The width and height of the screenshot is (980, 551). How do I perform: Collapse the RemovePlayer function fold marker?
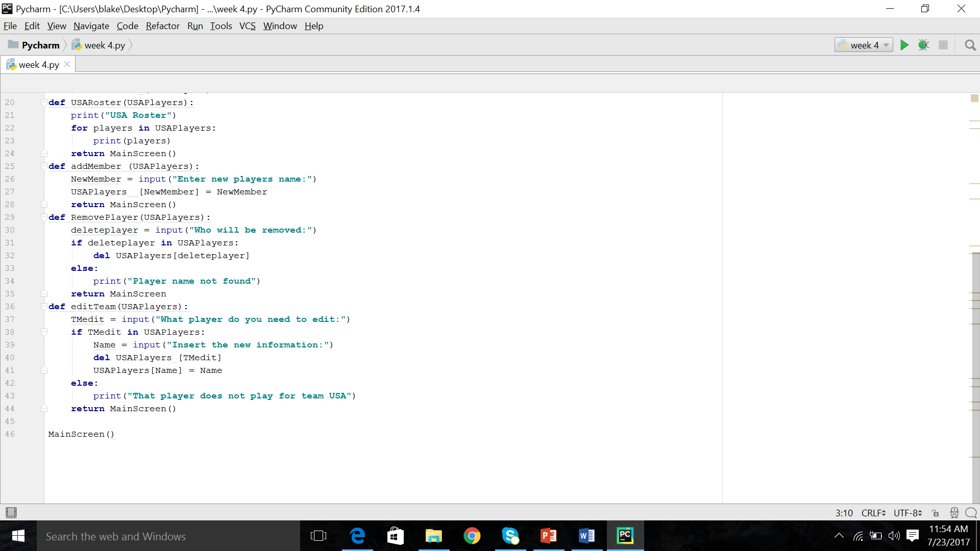44,217
